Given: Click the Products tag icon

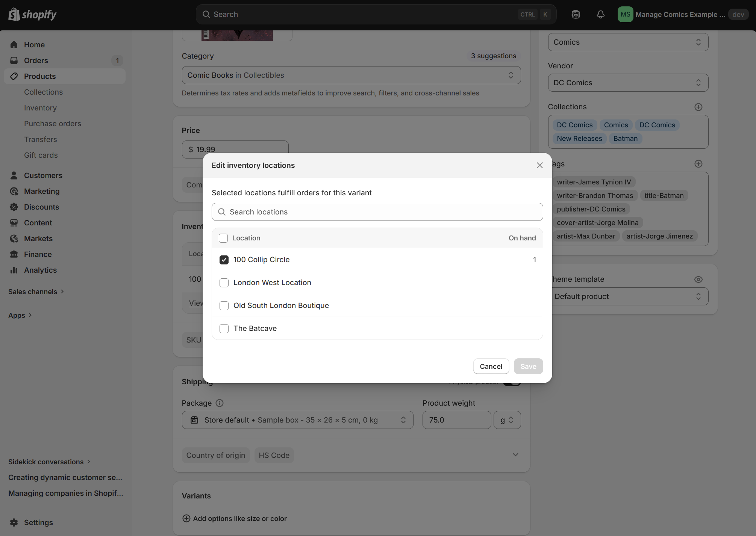Looking at the screenshot, I should [14, 76].
